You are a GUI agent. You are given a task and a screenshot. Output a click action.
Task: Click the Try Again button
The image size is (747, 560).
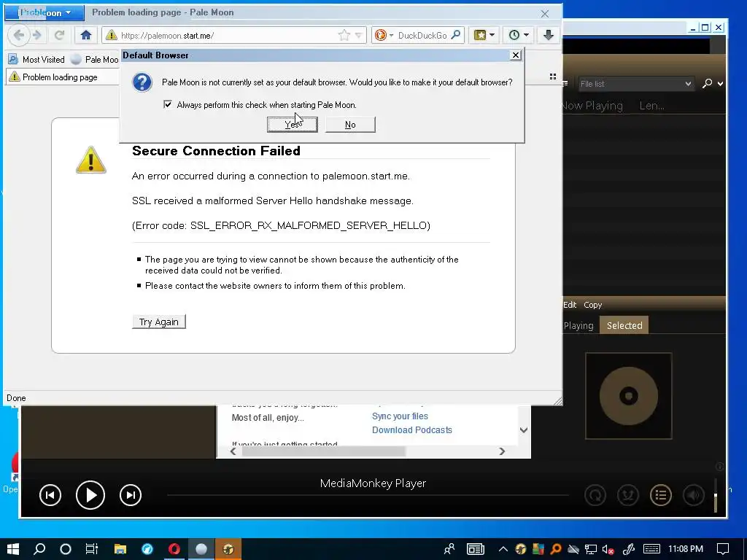[x=158, y=322]
